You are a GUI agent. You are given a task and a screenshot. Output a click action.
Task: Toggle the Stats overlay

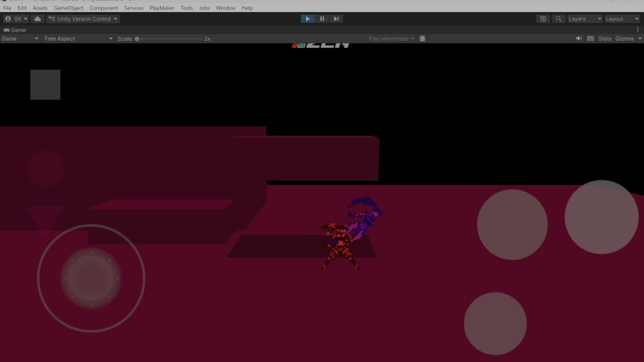(605, 39)
